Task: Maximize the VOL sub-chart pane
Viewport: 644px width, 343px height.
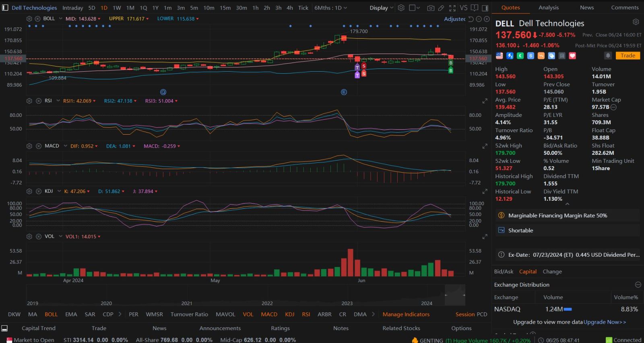Action: 485,237
